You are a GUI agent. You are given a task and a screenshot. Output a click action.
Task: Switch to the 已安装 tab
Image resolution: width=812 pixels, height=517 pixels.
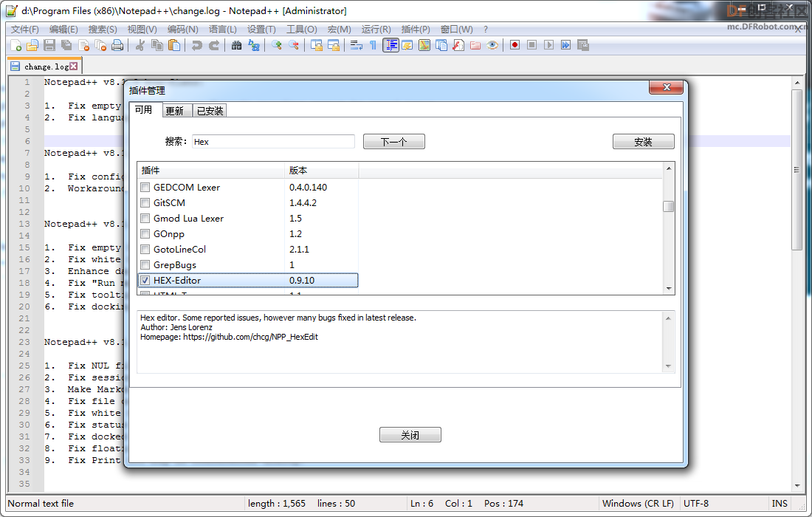[210, 111]
